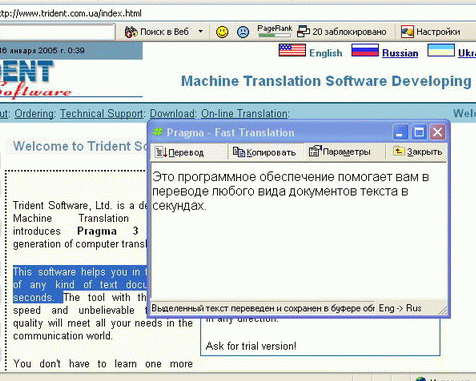The width and height of the screenshot is (476, 381).
Task: Click the Ukrainian flag icon
Action: point(441,50)
